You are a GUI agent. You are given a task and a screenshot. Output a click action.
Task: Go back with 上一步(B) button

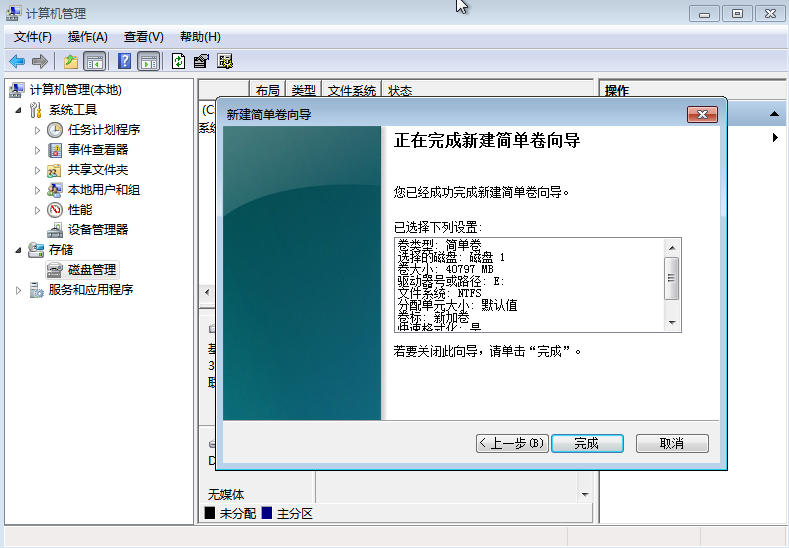tap(512, 443)
